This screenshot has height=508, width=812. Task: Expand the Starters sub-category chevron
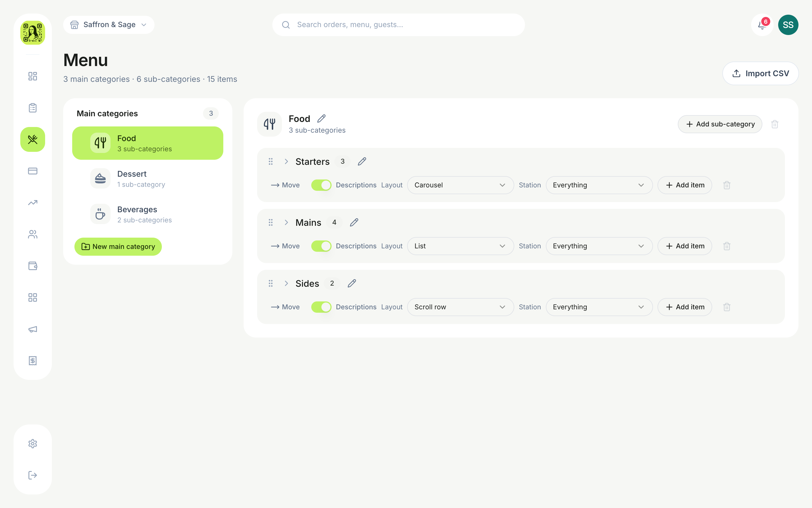pos(286,162)
